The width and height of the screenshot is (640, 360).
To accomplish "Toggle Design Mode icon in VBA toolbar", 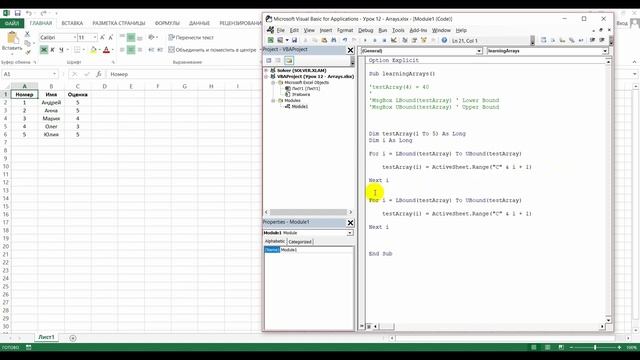I will click(393, 40).
